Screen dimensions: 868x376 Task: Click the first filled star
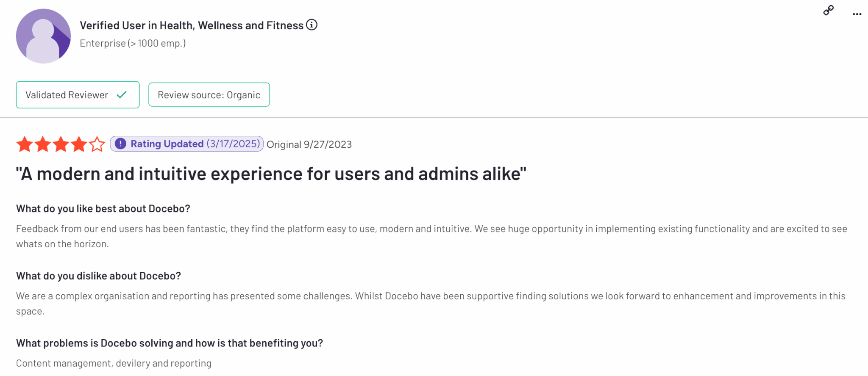tap(25, 144)
